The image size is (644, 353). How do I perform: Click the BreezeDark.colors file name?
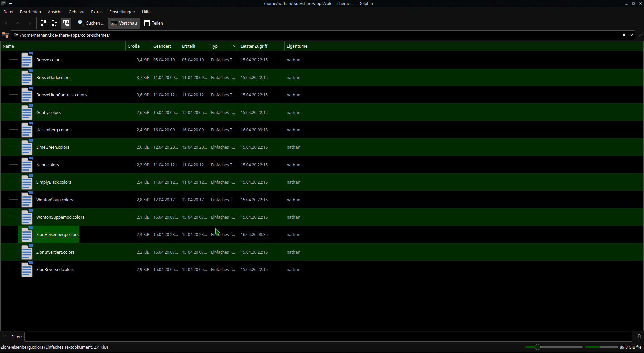pyautogui.click(x=53, y=78)
